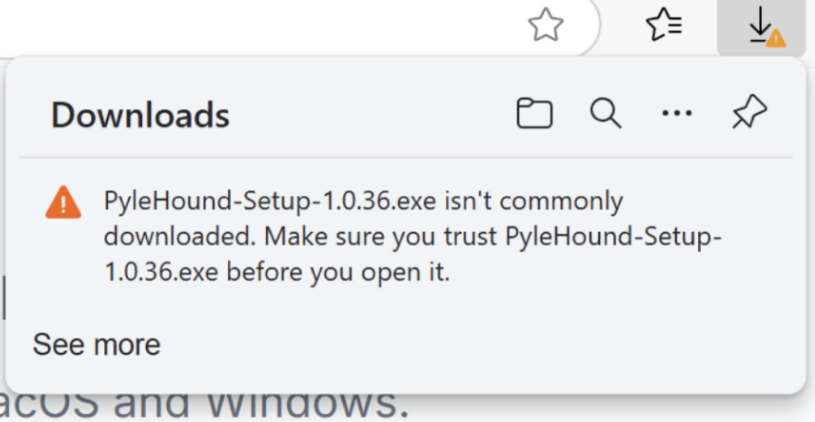Image resolution: width=815 pixels, height=422 pixels.
Task: Toggle the Downloads toolbar button with warning badge
Action: tap(763, 25)
